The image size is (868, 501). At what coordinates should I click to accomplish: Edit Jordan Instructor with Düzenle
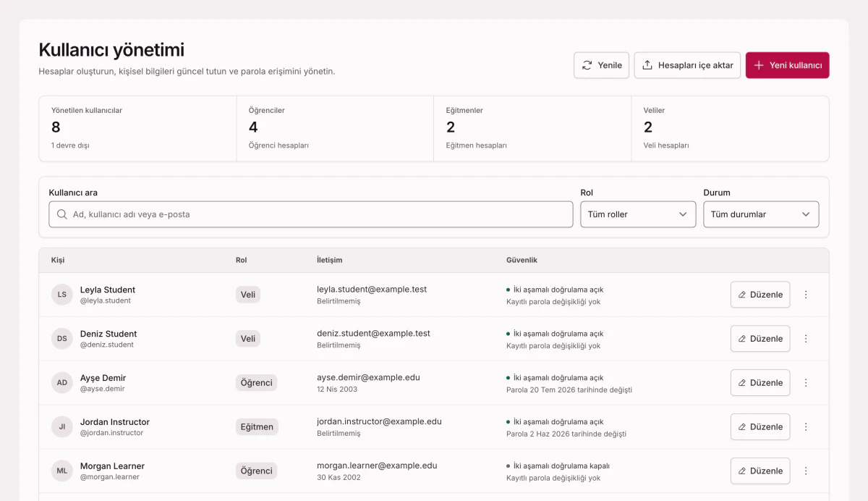(x=760, y=427)
